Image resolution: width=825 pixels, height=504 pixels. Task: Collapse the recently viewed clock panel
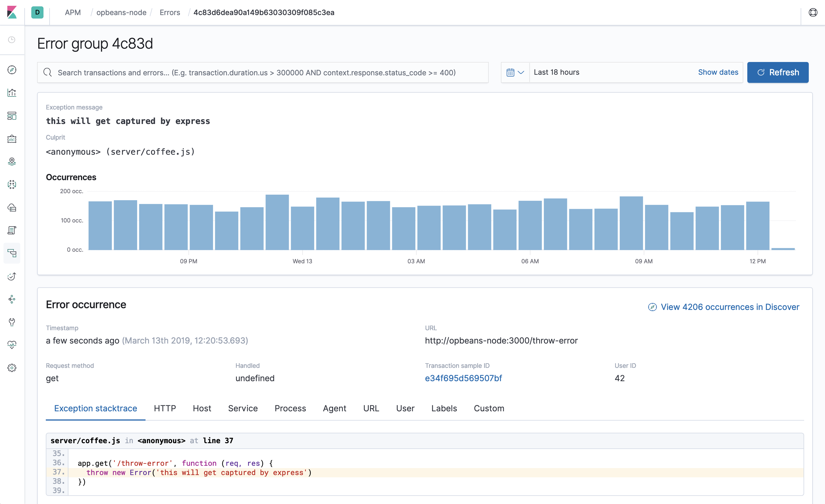12,40
